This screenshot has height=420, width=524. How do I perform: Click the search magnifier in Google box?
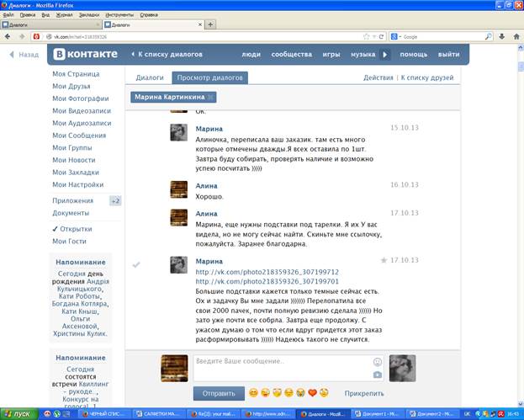click(x=488, y=36)
